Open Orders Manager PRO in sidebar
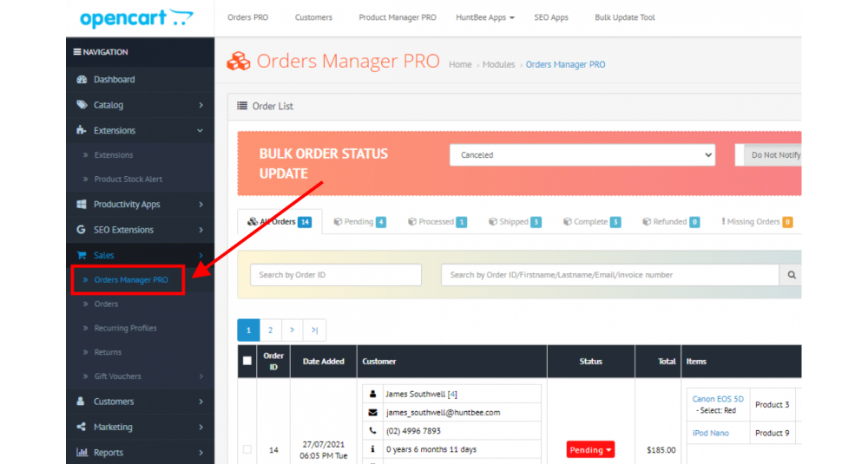 coord(131,280)
